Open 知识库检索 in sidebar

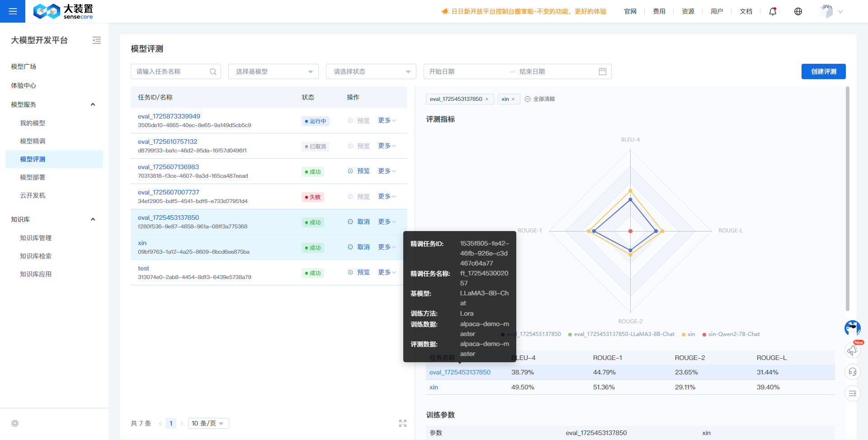pos(36,256)
